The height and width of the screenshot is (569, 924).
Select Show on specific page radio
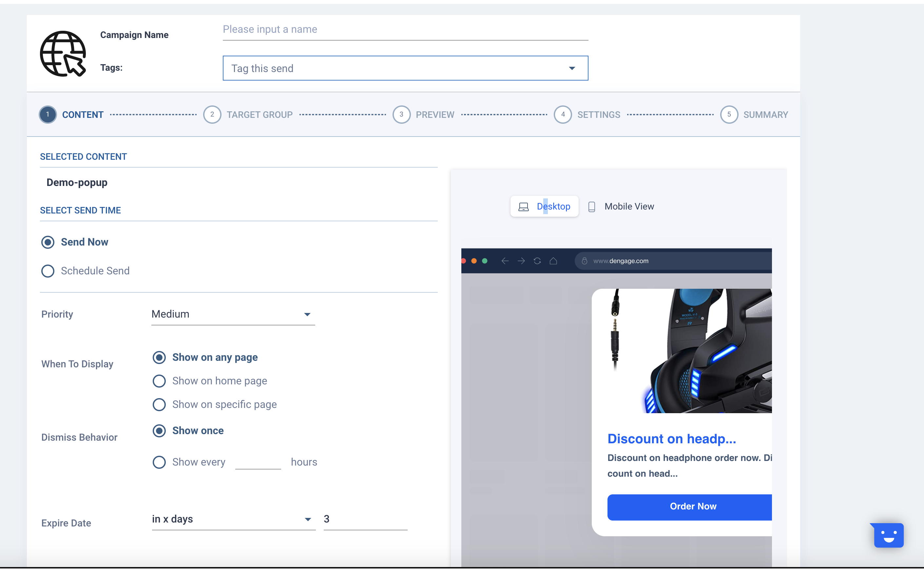tap(159, 405)
